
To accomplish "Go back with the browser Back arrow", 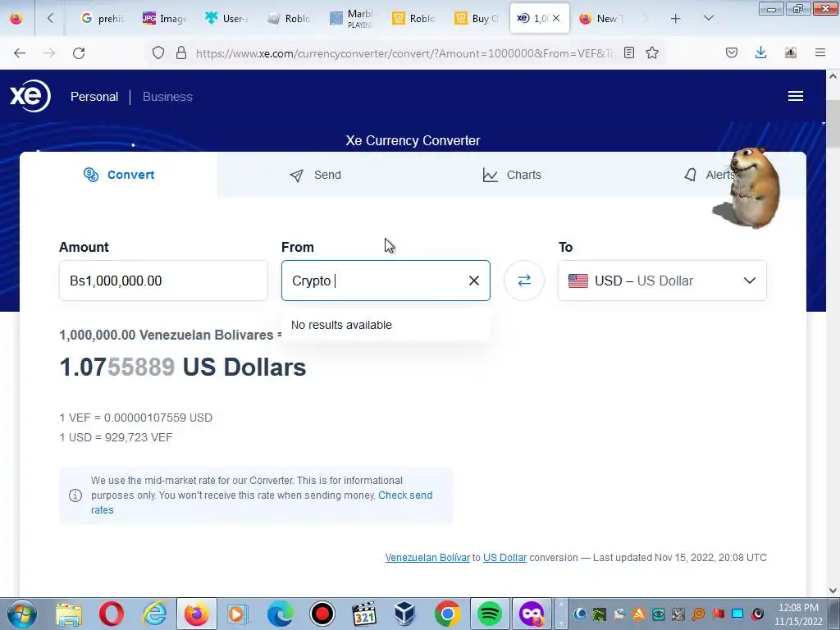I will (20, 52).
